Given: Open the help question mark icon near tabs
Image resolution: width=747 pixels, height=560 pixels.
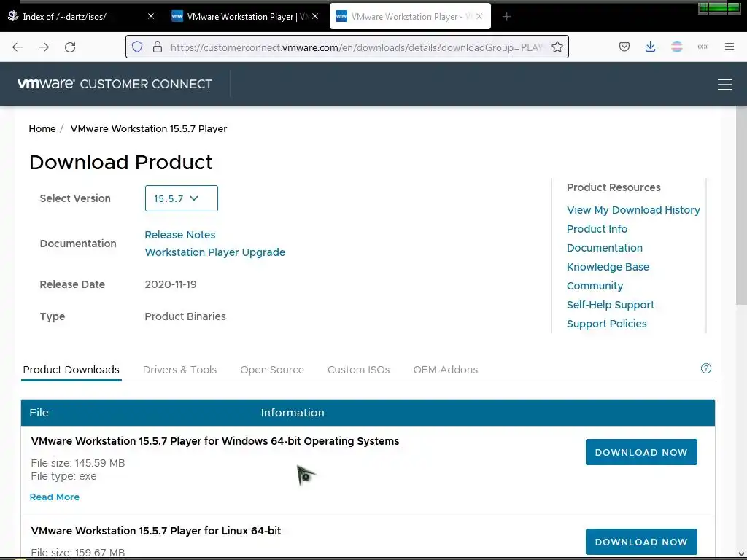Looking at the screenshot, I should (x=706, y=368).
